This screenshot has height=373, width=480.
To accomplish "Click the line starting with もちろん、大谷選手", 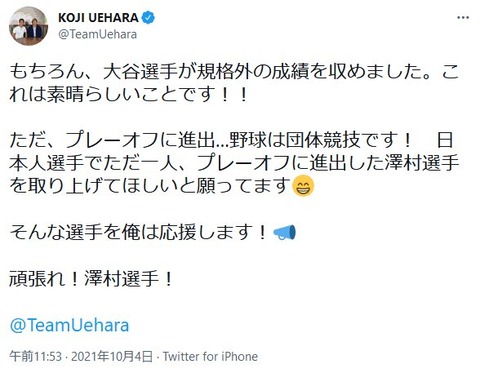I will [234, 72].
